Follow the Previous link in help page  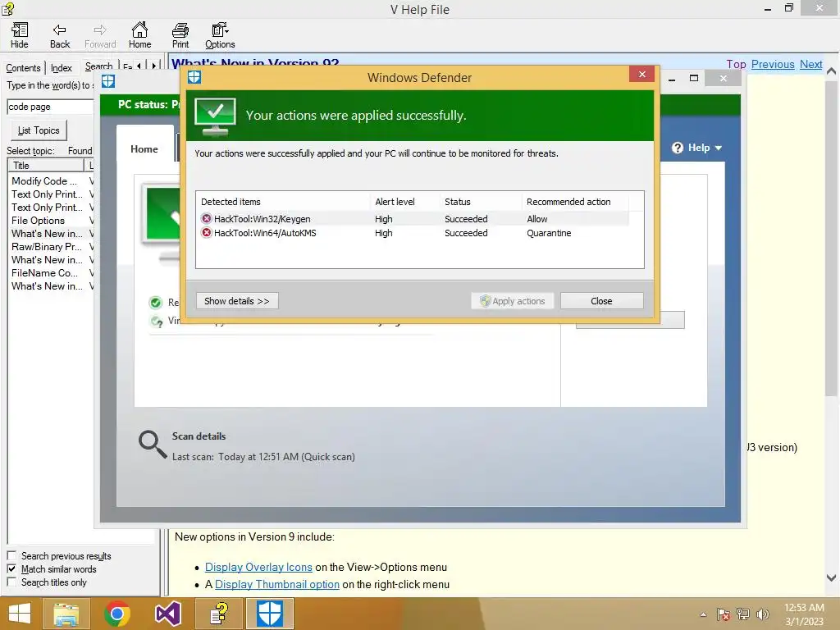pyautogui.click(x=773, y=64)
